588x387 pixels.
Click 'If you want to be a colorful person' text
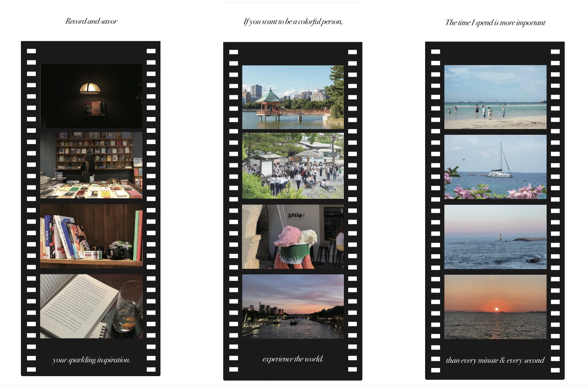point(293,22)
